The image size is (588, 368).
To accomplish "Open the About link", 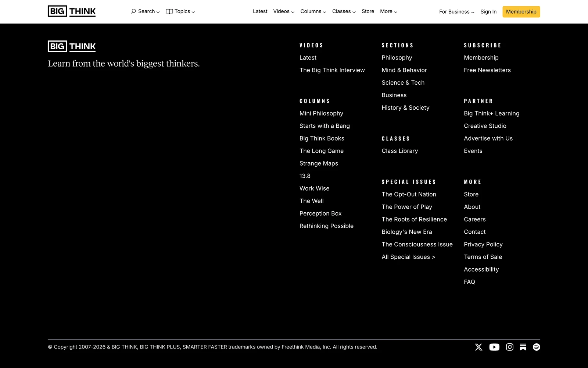I will (x=472, y=207).
